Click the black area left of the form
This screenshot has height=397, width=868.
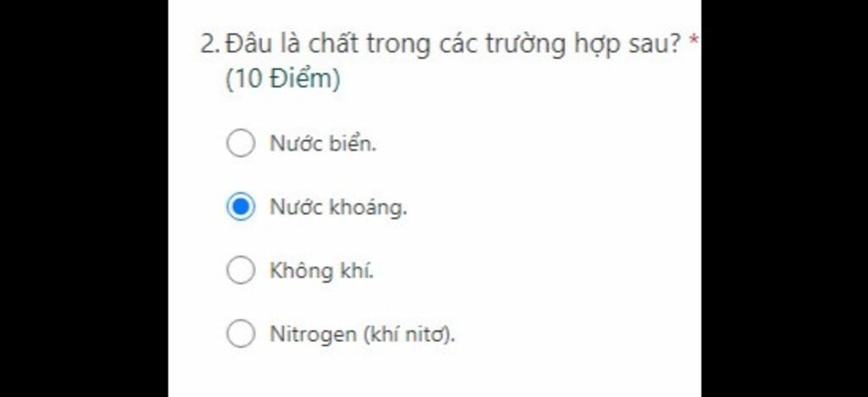(x=84, y=198)
